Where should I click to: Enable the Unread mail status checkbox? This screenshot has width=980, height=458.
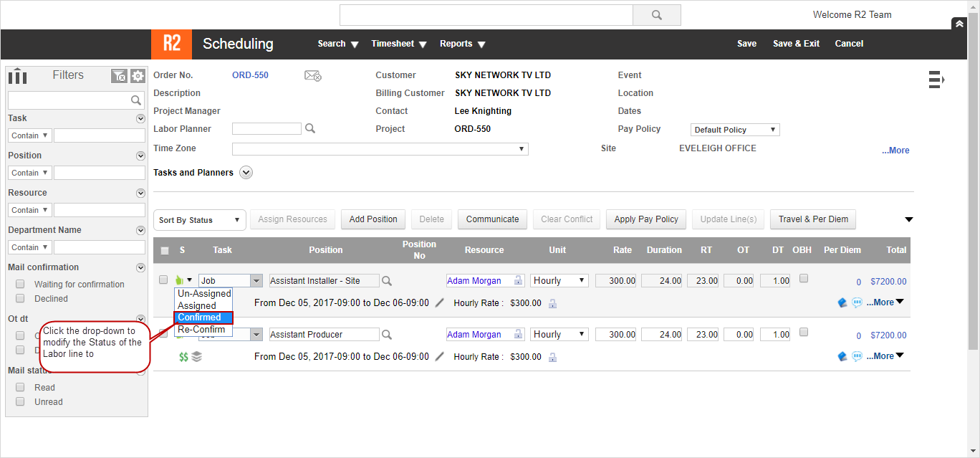pos(20,402)
